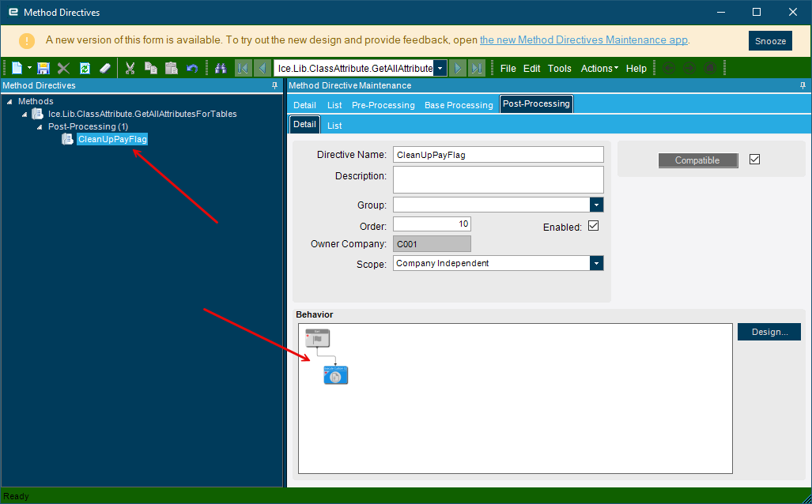Select the Post-Processing (1) tree item

click(88, 126)
